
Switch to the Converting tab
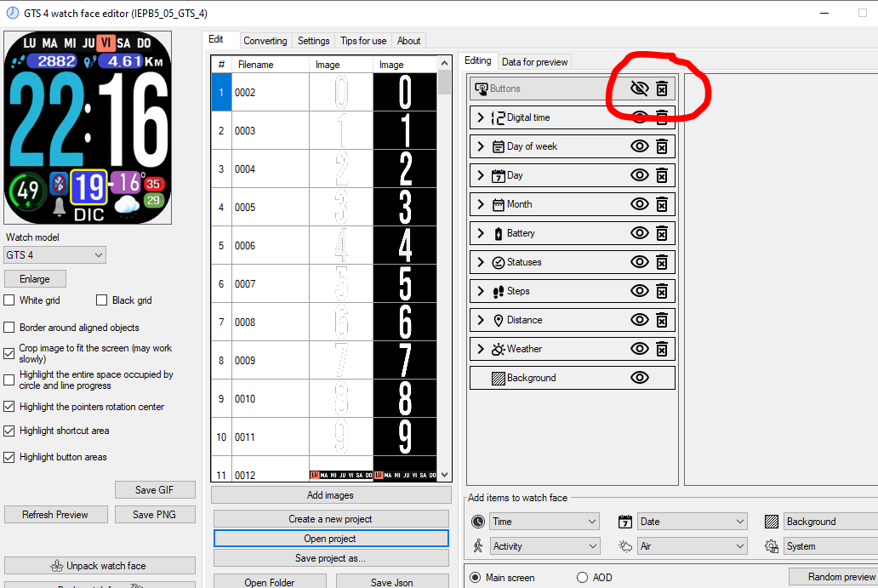tap(265, 41)
